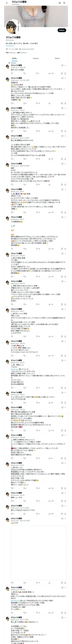Open more options menu on pinned post
The height and width of the screenshot is (644, 72).
65,65
